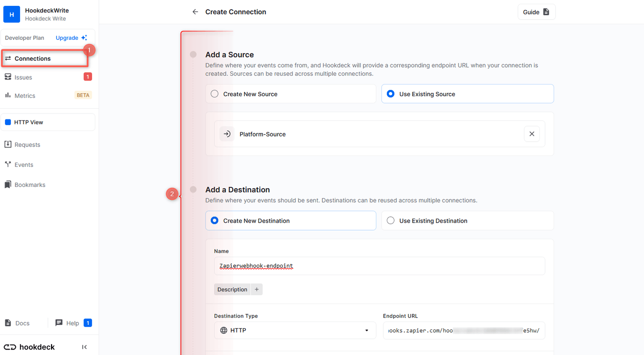Click inside the Endpoint URL field
The width and height of the screenshot is (644, 355).
pos(464,330)
